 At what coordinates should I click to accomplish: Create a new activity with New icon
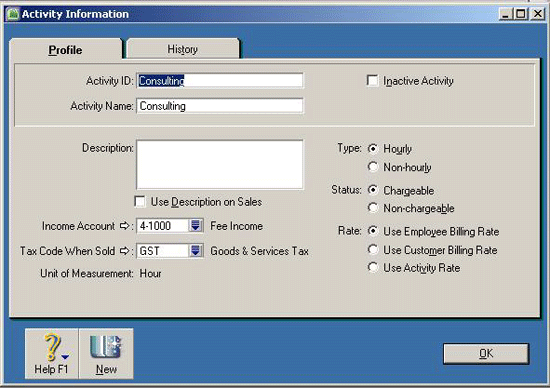[106, 354]
